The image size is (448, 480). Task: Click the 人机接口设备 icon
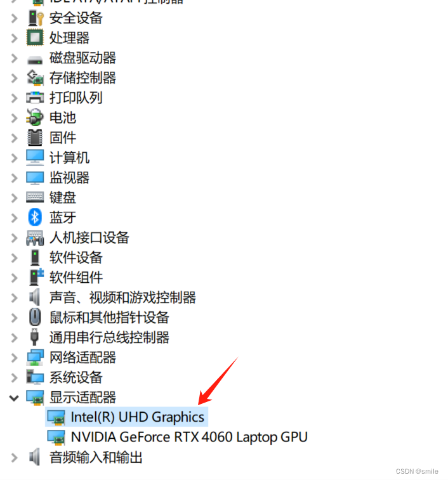pyautogui.click(x=35, y=238)
